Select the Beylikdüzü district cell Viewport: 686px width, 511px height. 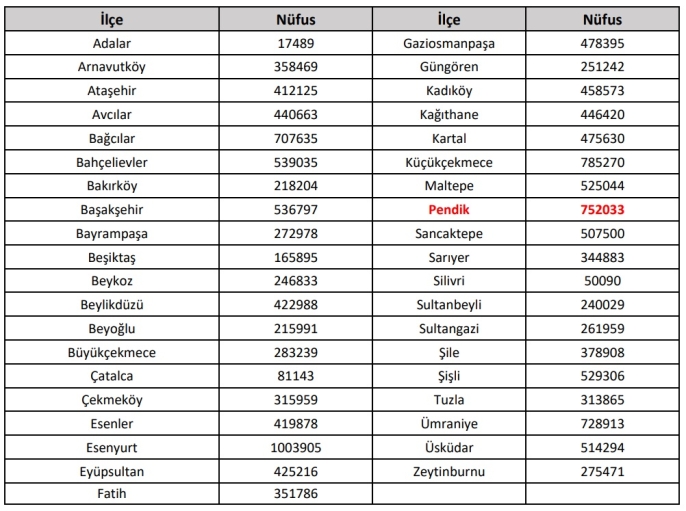pyautogui.click(x=112, y=304)
